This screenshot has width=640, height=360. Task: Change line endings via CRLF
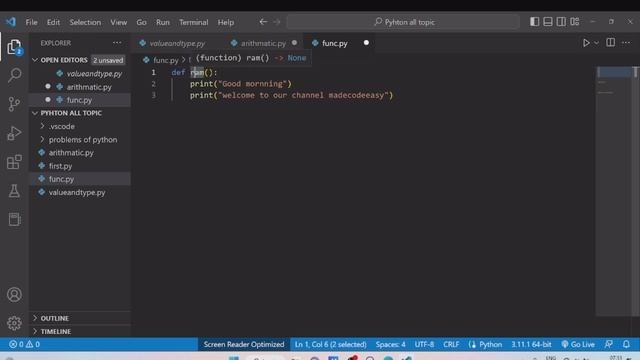[451, 344]
